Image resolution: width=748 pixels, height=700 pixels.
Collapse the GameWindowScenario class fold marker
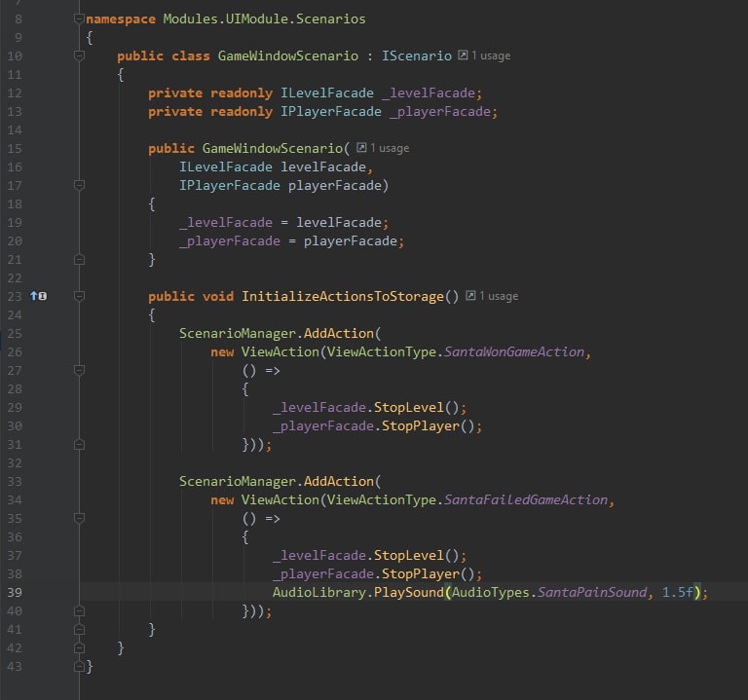[x=79, y=55]
